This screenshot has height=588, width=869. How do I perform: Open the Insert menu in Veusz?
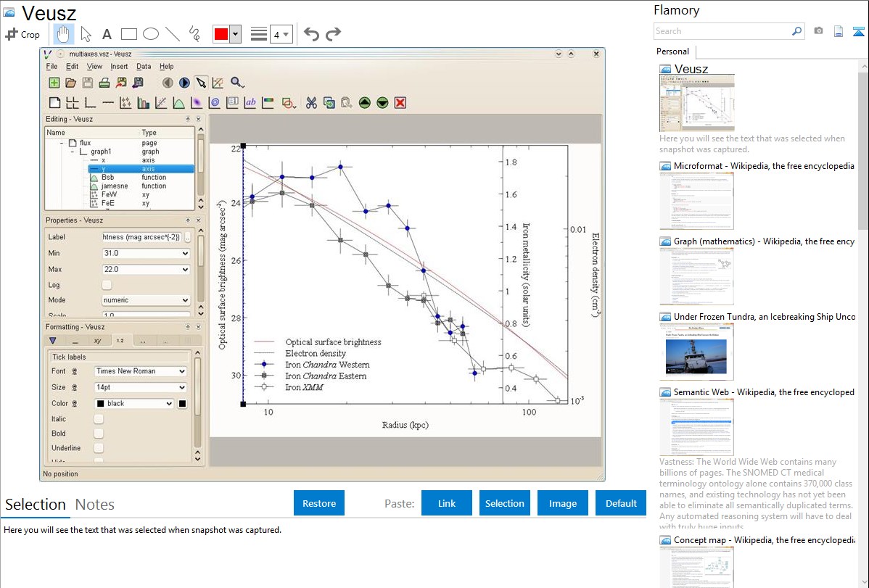(x=119, y=67)
